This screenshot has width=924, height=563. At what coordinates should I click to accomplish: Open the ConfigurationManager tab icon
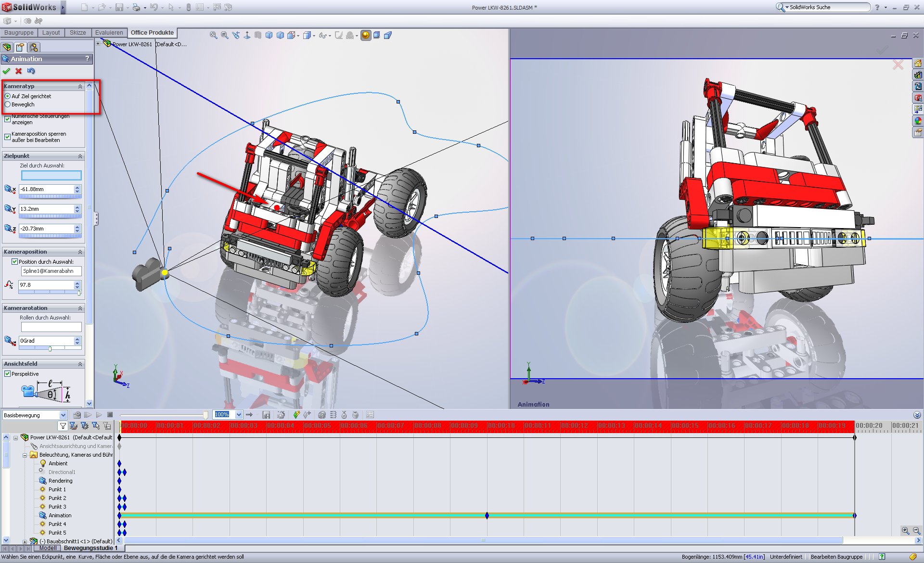[34, 47]
